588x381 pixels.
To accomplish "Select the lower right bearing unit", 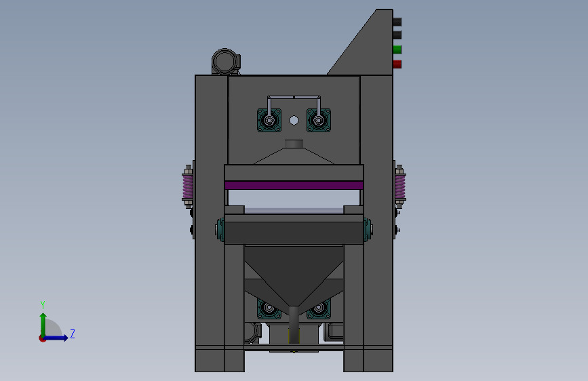I will coord(320,309).
